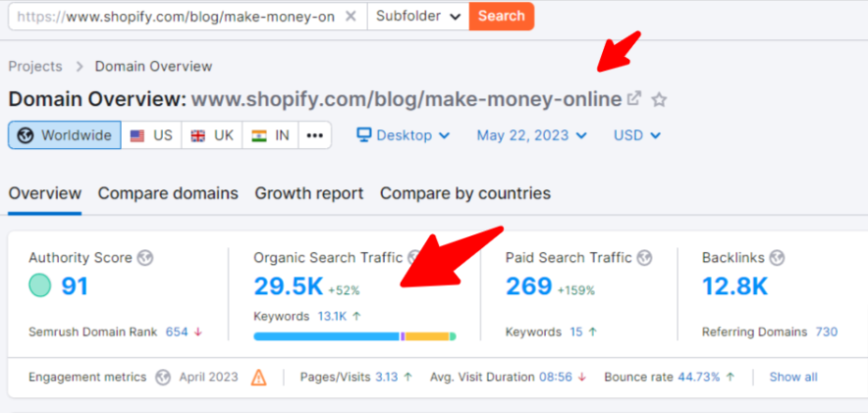The image size is (868, 413).
Task: Select the Worldwide database button
Action: pyautogui.click(x=65, y=135)
